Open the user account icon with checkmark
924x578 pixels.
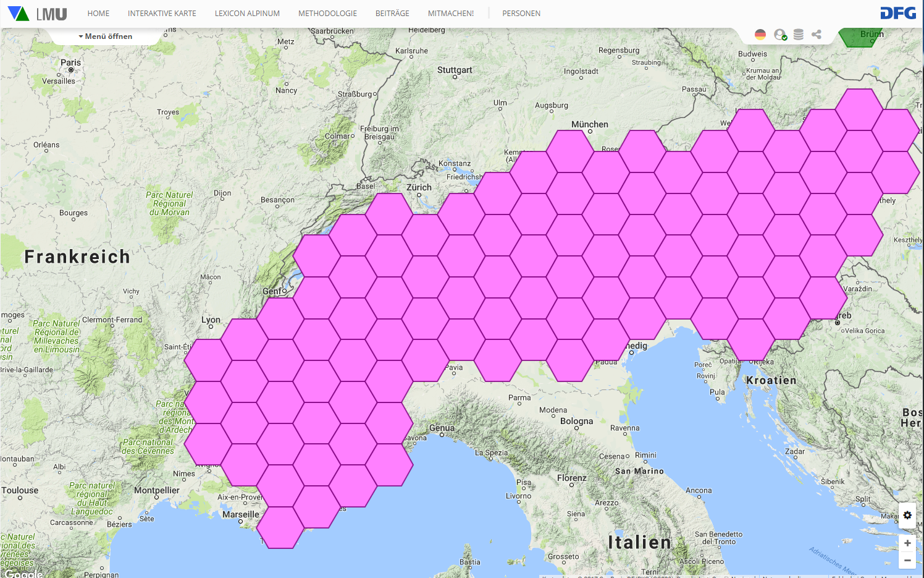coord(780,35)
